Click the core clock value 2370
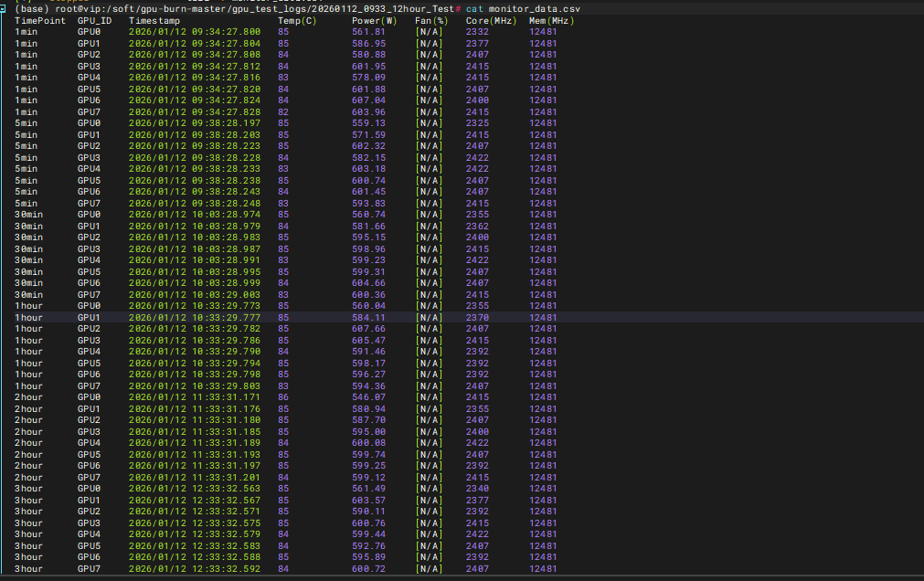This screenshot has height=581, width=924. click(x=477, y=317)
